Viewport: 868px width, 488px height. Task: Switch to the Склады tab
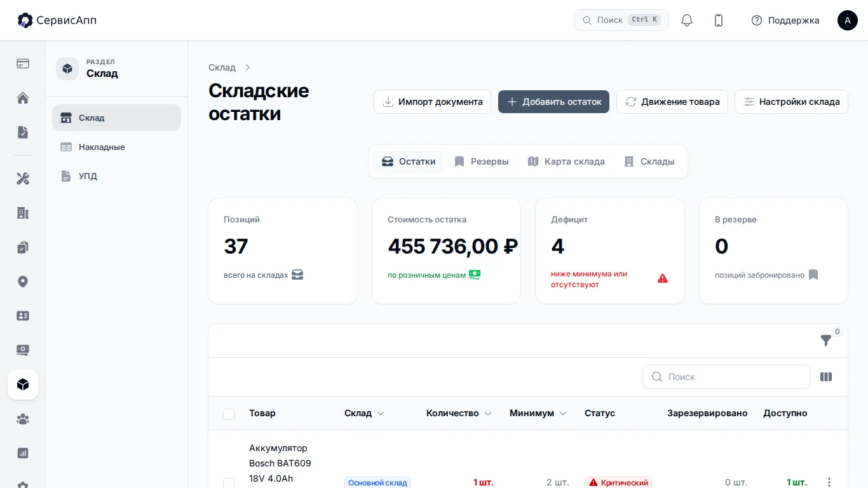(x=649, y=161)
